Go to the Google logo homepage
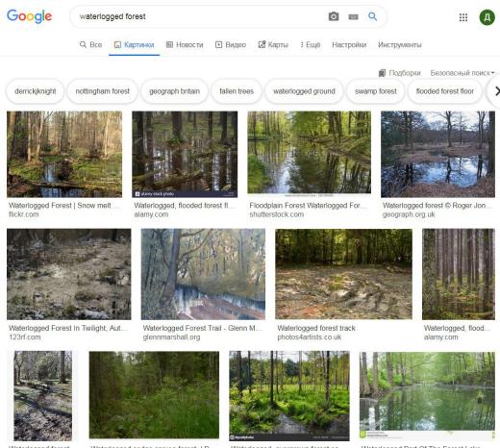Image resolution: width=500 pixels, height=448 pixels. tap(29, 16)
